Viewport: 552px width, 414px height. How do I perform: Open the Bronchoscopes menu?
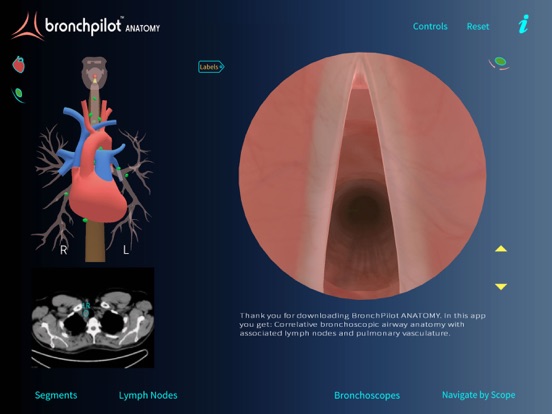click(x=367, y=395)
